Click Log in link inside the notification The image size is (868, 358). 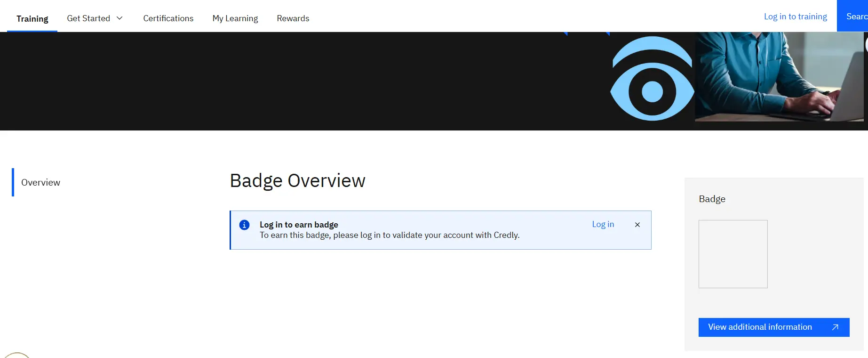pyautogui.click(x=603, y=224)
